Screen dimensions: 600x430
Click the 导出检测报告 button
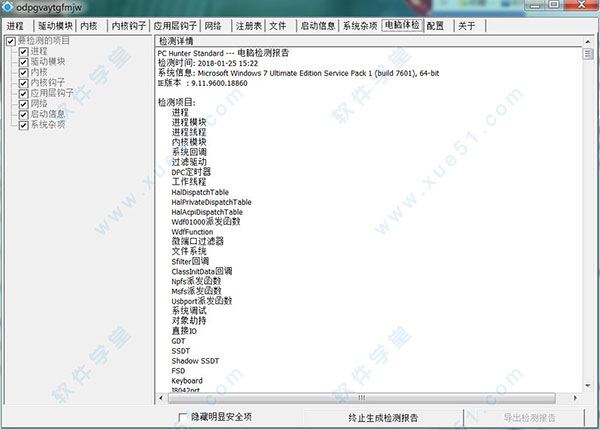coord(542,417)
